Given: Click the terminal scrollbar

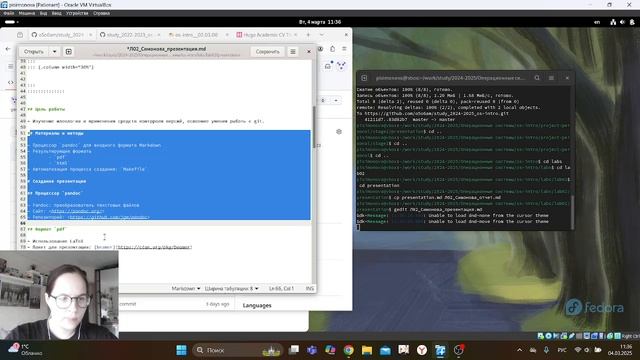Looking at the screenshot, I should click(x=572, y=212).
